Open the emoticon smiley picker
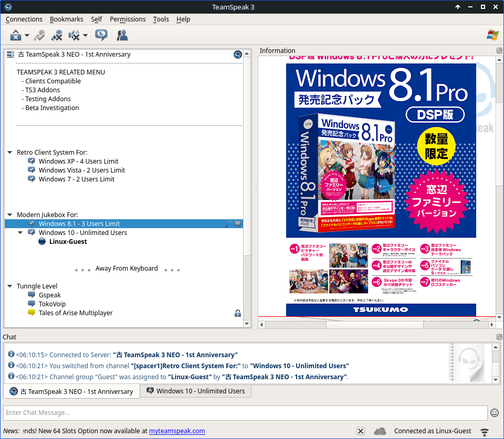This screenshot has height=439, width=504. coord(495,413)
